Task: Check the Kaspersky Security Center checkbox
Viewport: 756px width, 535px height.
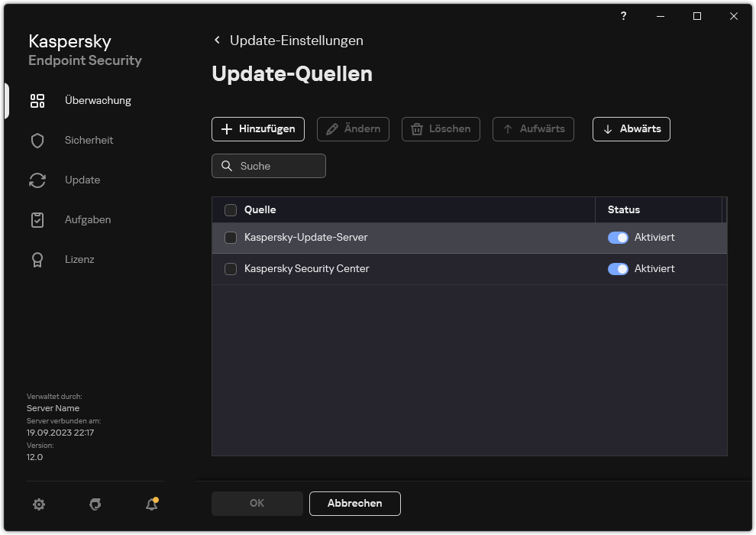Action: [231, 269]
